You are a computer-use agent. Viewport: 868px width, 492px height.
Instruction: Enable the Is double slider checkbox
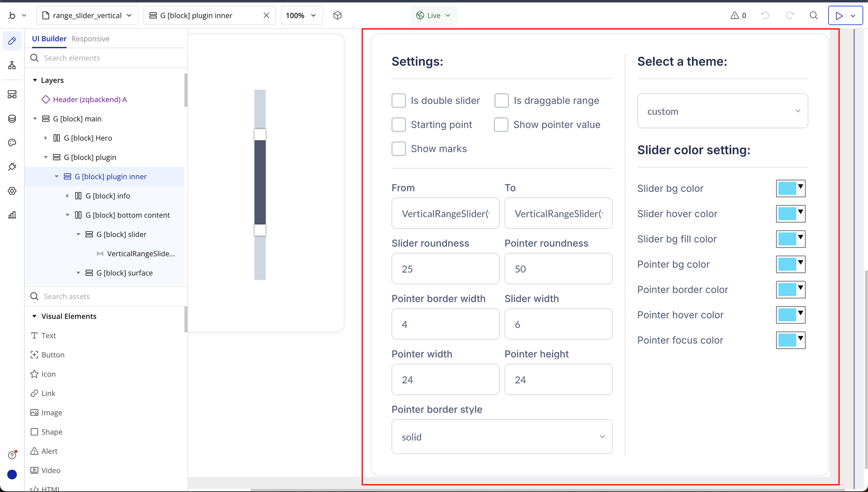(x=398, y=101)
